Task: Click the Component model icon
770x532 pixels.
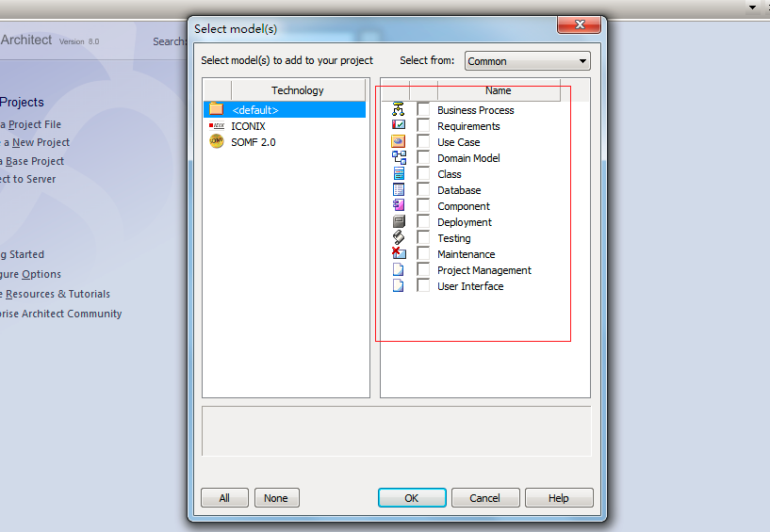Action: coord(399,205)
